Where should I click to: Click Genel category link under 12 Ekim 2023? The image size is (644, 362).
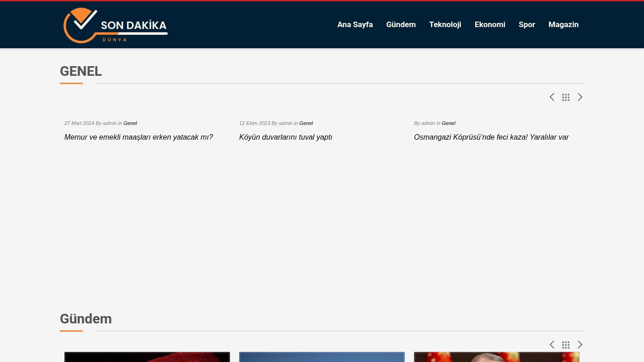pyautogui.click(x=306, y=123)
